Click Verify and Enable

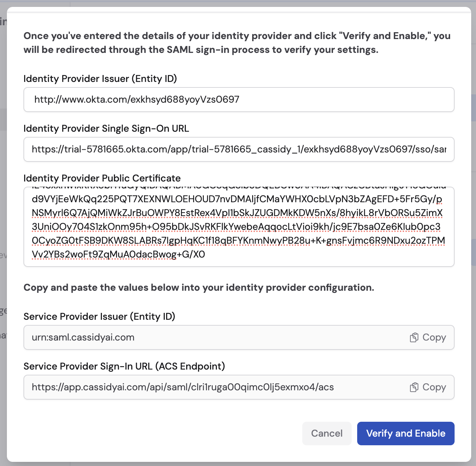(406, 433)
